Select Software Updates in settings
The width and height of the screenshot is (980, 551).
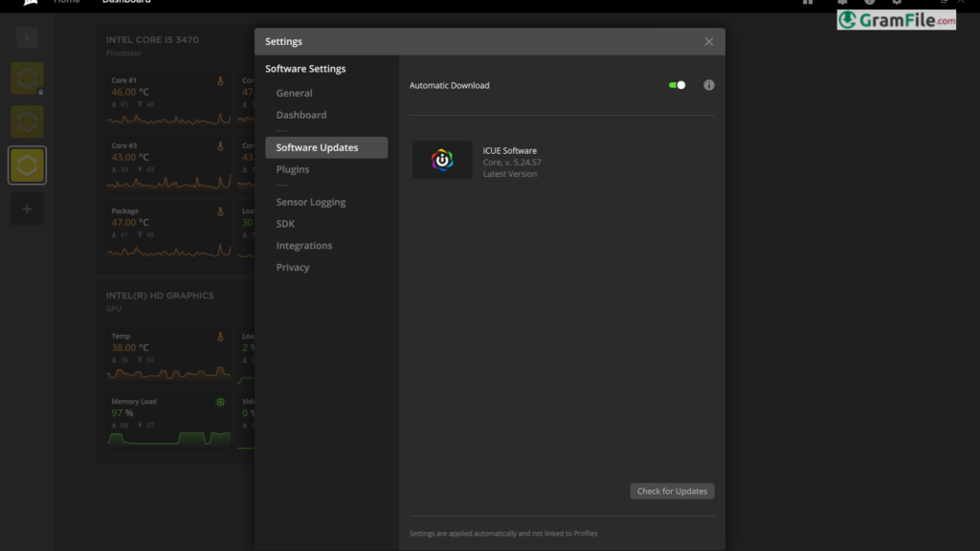tap(326, 147)
